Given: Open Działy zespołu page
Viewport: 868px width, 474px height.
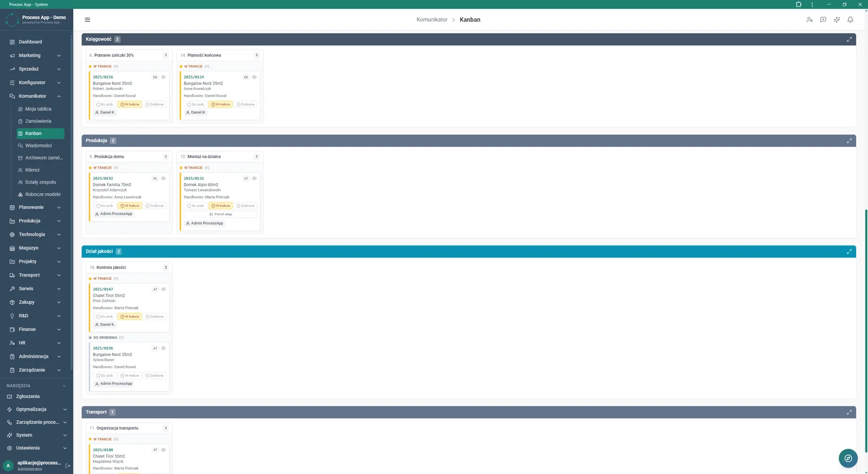Looking at the screenshot, I should (40, 182).
